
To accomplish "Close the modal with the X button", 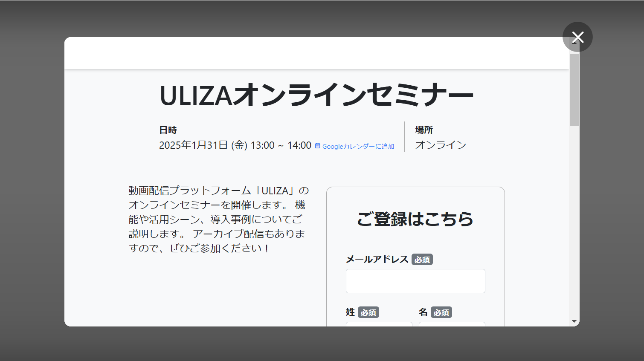I will tap(577, 37).
